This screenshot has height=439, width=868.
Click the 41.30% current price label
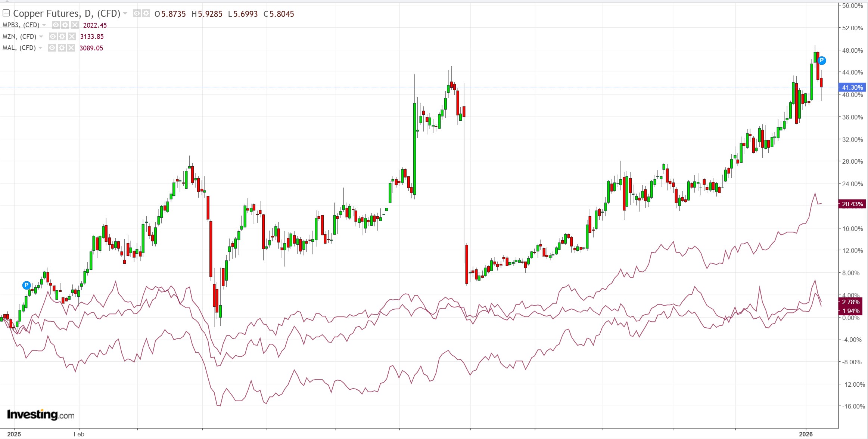pos(852,87)
